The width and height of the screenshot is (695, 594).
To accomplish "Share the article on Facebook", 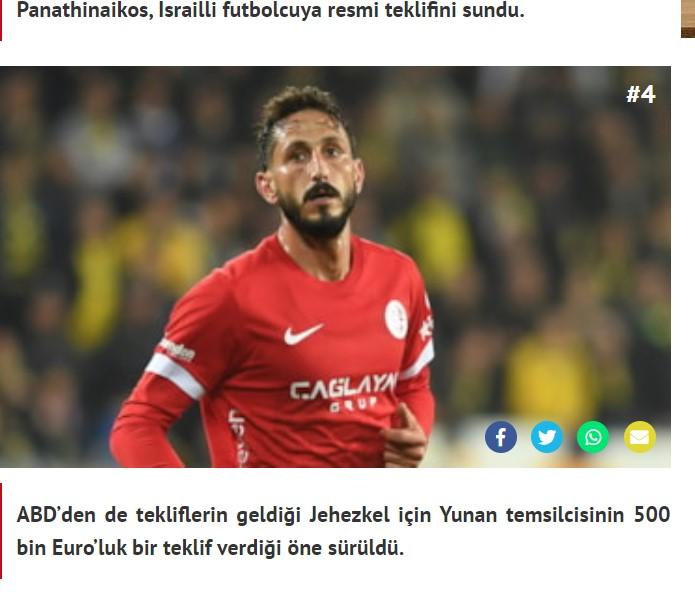I will point(500,437).
